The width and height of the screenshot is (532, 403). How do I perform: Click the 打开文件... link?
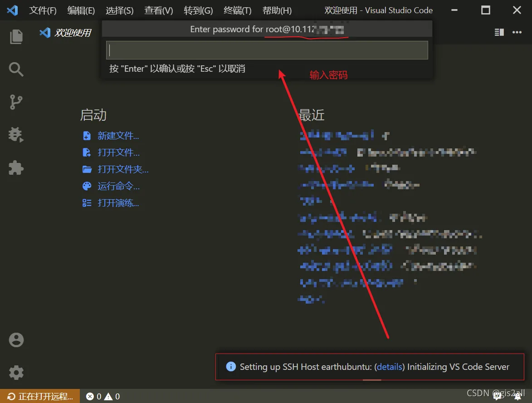tap(119, 152)
